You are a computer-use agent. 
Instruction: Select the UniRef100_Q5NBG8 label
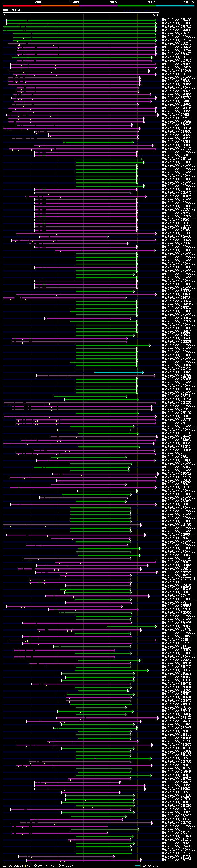[177, 47]
